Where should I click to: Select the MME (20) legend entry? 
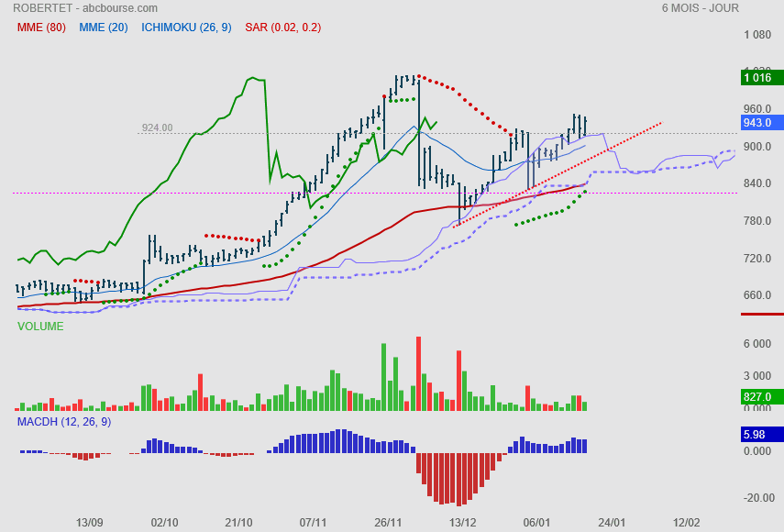point(104,28)
